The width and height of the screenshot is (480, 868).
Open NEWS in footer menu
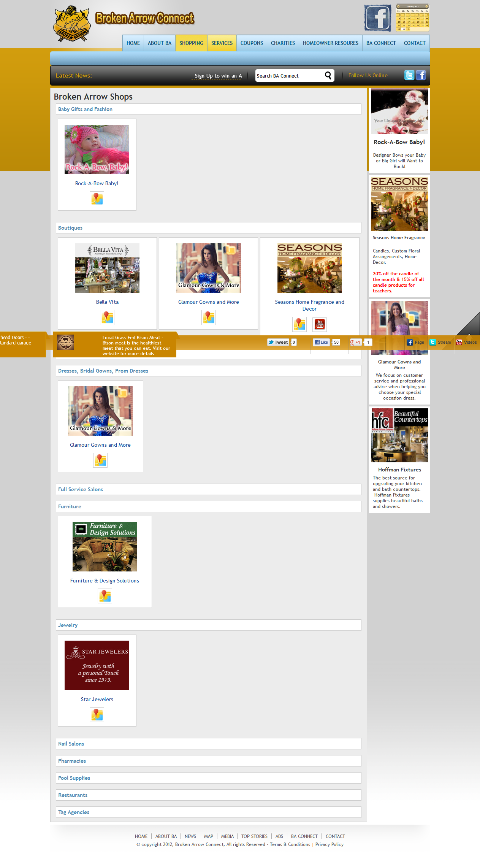click(x=190, y=836)
